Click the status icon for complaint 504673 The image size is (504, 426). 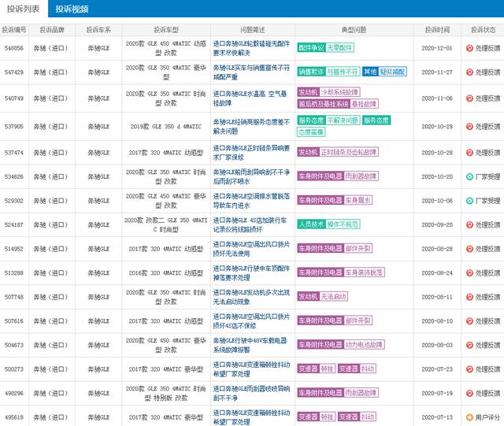coord(469,345)
